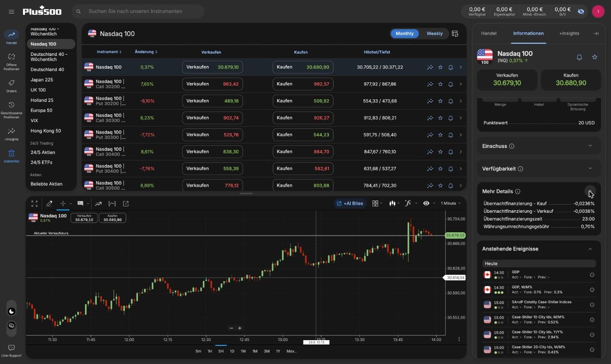Expand the Verfügbarkeit section
The width and height of the screenshot is (611, 364).
[x=539, y=168]
